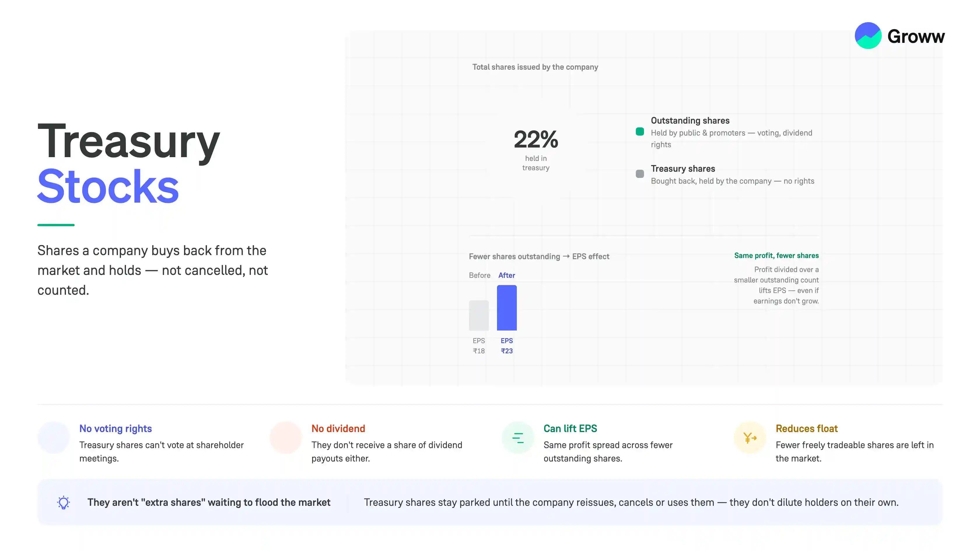Click the Can lift EPS icon
The height and width of the screenshot is (551, 980).
(518, 438)
